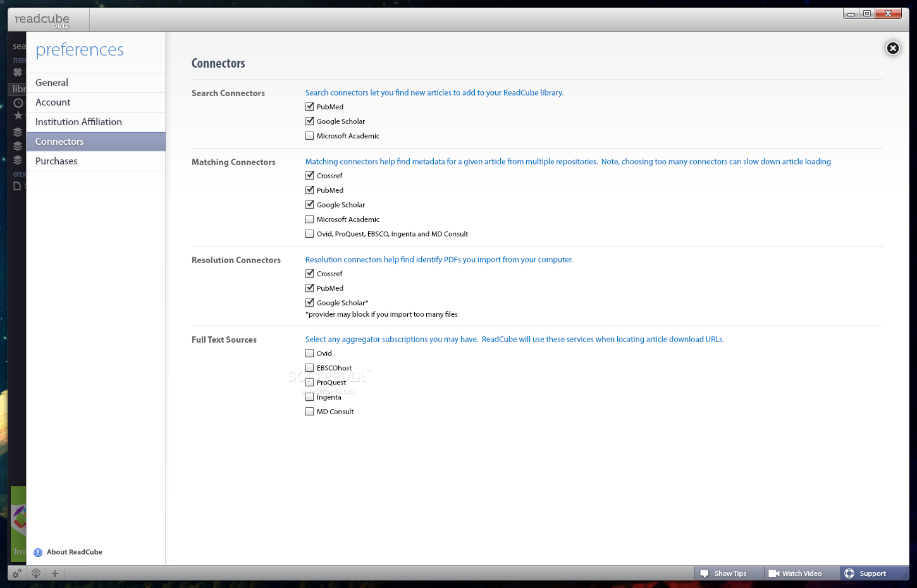This screenshot has width=917, height=588.
Task: Uncheck Google Scholar under Search Connectors
Action: [310, 121]
